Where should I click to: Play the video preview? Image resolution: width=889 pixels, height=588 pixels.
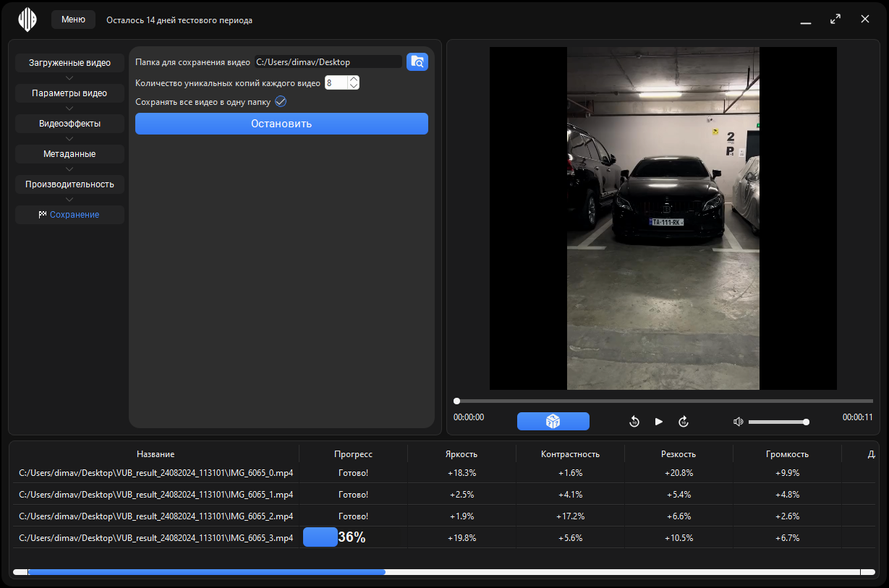click(659, 422)
